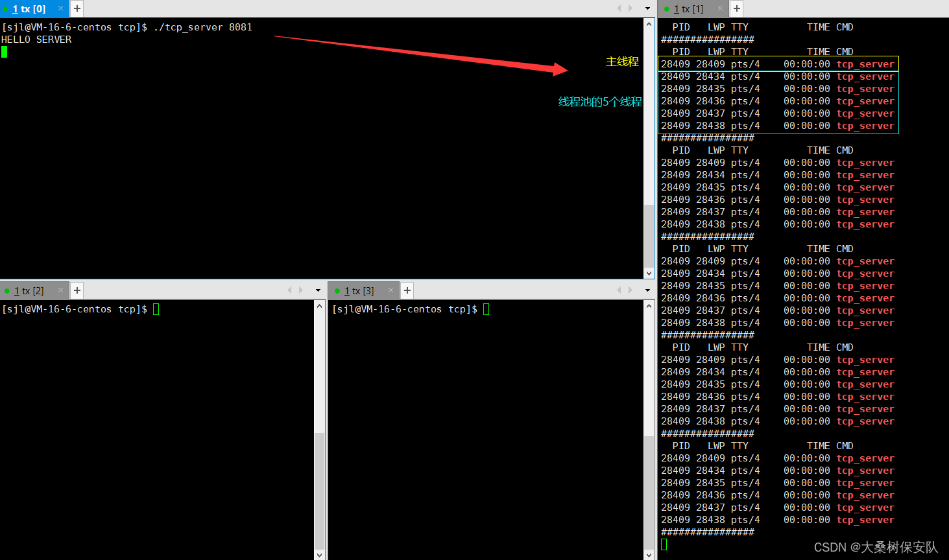The height and width of the screenshot is (560, 949).
Task: Close the tx [0] tab
Action: click(x=60, y=8)
